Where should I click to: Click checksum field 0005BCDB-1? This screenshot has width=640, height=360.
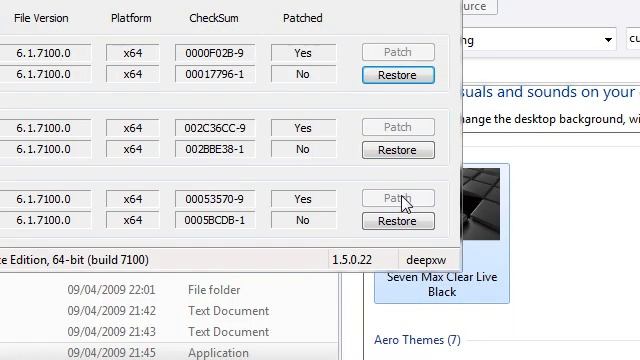(215, 220)
